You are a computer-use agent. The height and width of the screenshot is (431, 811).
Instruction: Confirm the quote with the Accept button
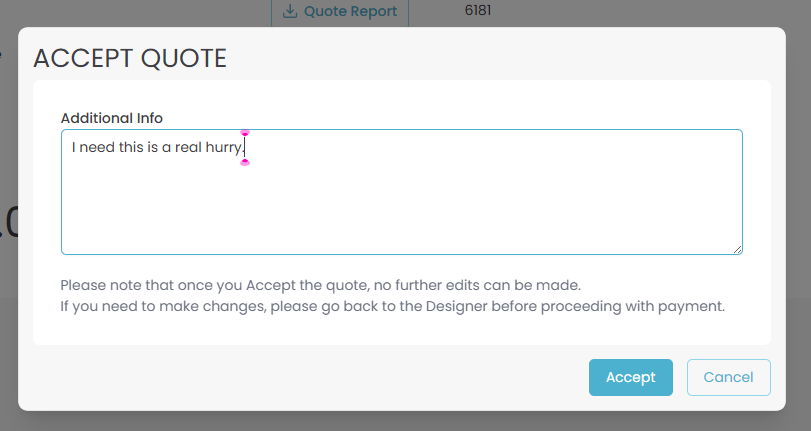(x=630, y=377)
